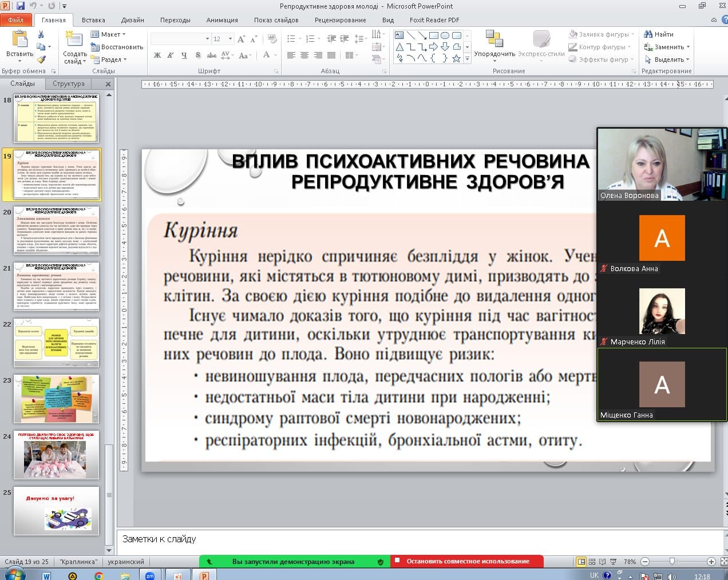Viewport: 728px width, 580px height.
Task: Open the font size dropdown
Action: pyautogui.click(x=230, y=39)
